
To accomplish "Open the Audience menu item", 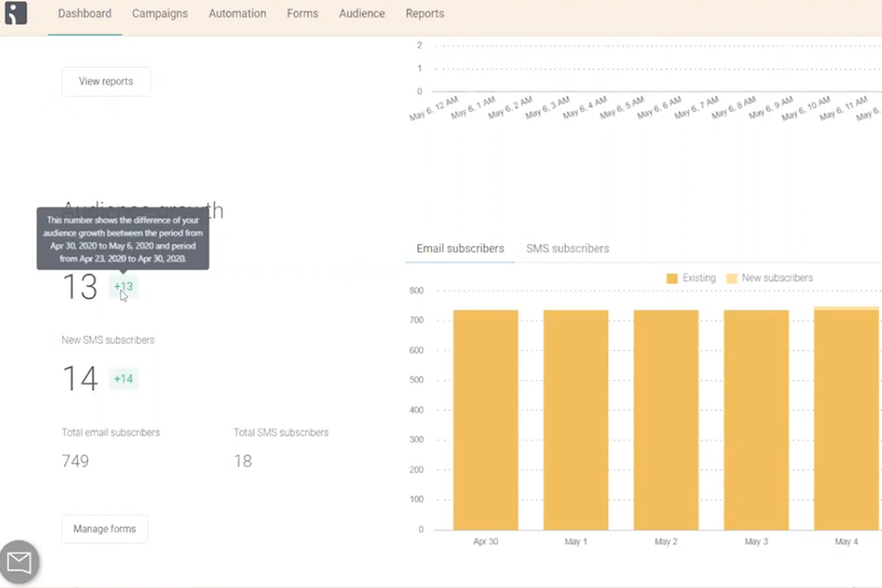I will click(x=362, y=13).
